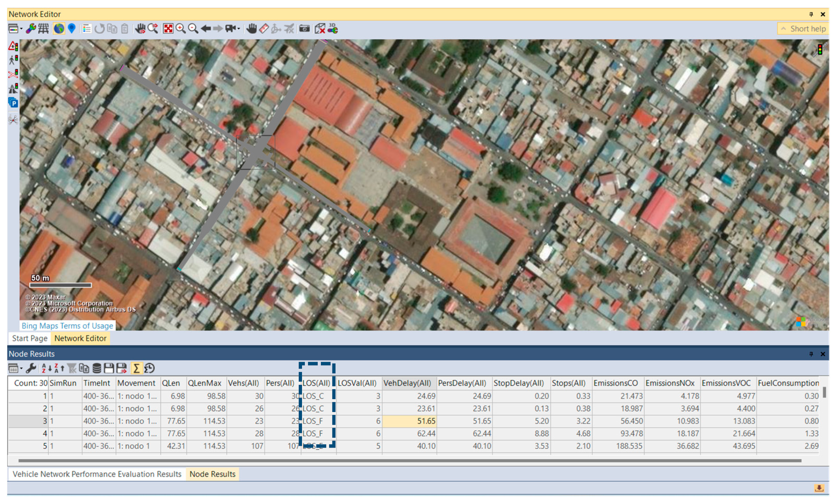Click the camera screenshot icon
The image size is (836, 504).
pos(304,29)
